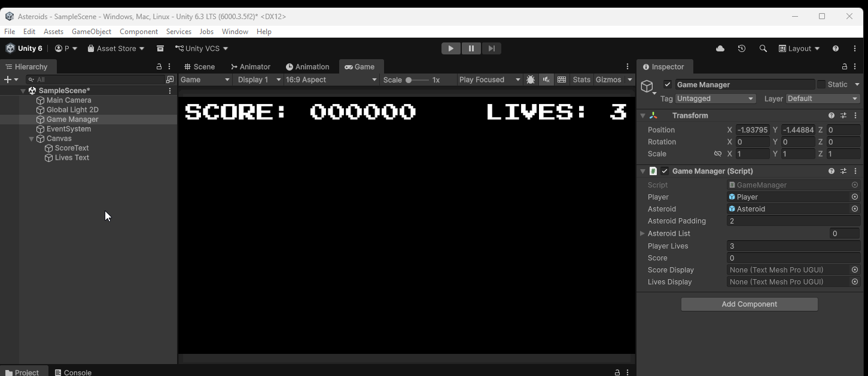Open the undo history icon
Image resolution: width=868 pixels, height=376 pixels.
742,48
